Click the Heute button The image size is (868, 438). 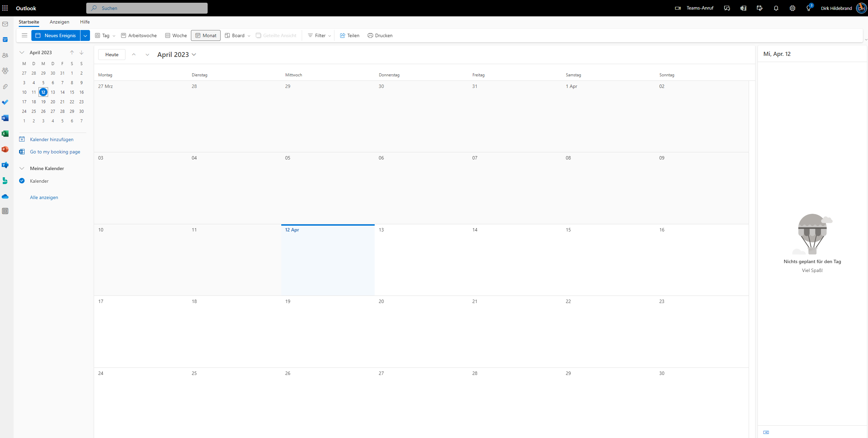(112, 55)
